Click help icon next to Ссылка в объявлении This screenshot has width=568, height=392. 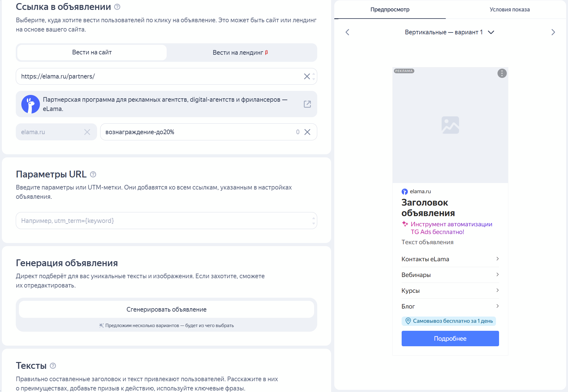click(117, 7)
